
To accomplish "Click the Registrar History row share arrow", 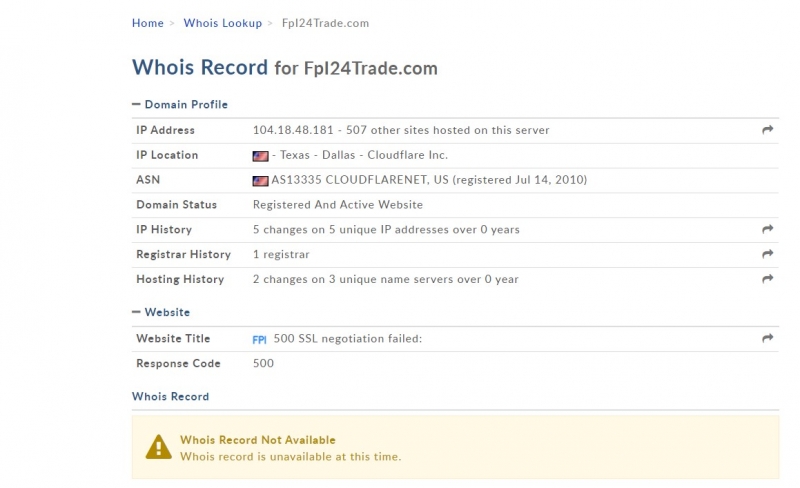I will tap(767, 254).
